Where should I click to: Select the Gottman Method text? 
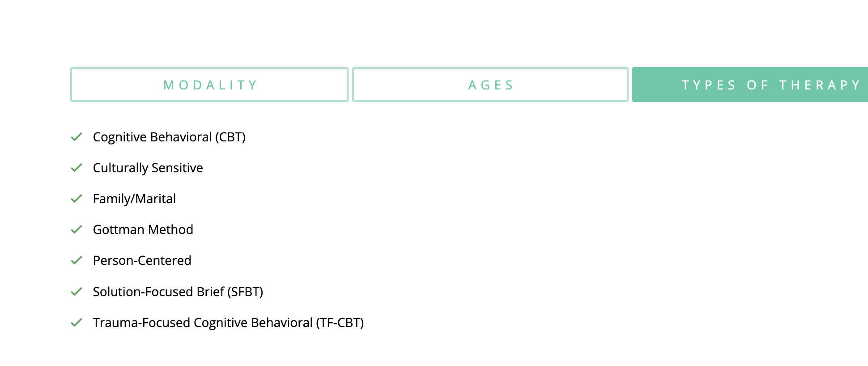(x=143, y=230)
